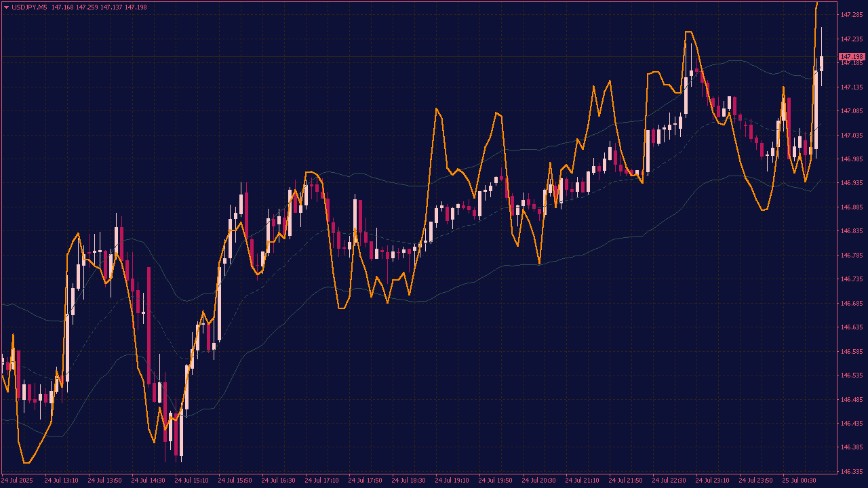Click the 146.535 price axis label
Screen dimensions: 868x488
(x=851, y=375)
